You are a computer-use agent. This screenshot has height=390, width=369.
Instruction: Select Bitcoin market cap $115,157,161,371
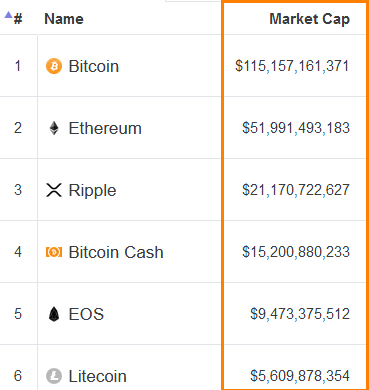[x=292, y=66]
